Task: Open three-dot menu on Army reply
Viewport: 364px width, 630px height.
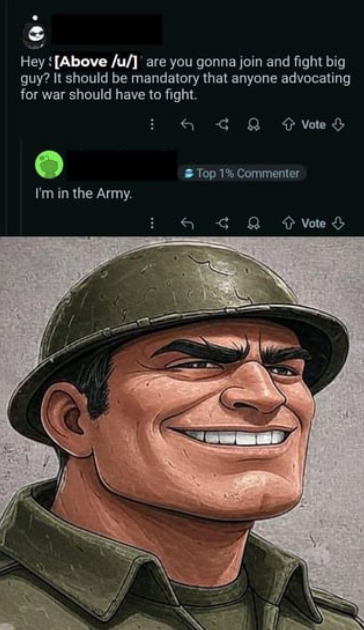Action: pos(152,223)
